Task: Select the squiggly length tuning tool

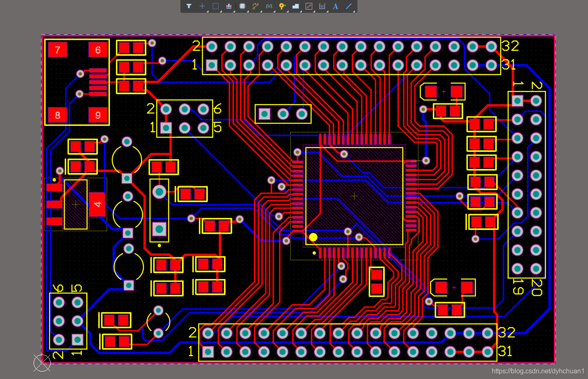Action: click(x=269, y=6)
